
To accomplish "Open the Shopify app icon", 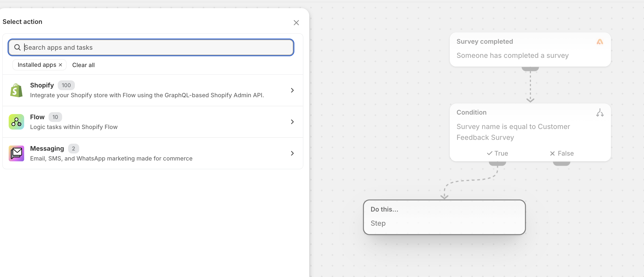I will point(16,90).
